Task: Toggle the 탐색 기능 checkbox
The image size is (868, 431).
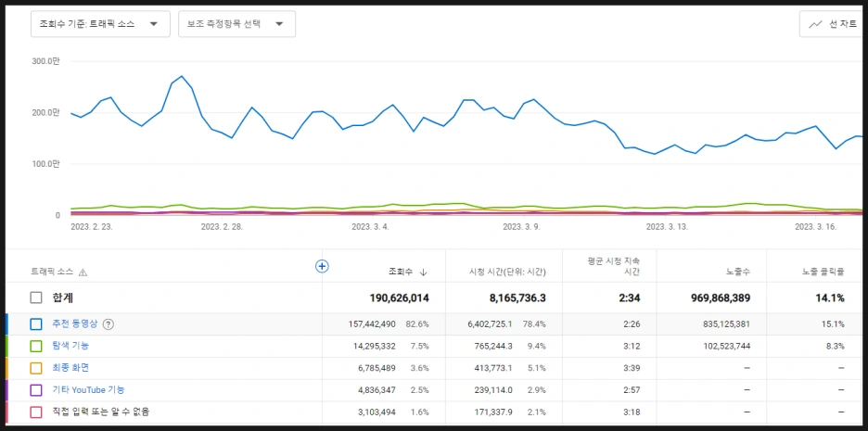Action: coord(36,346)
